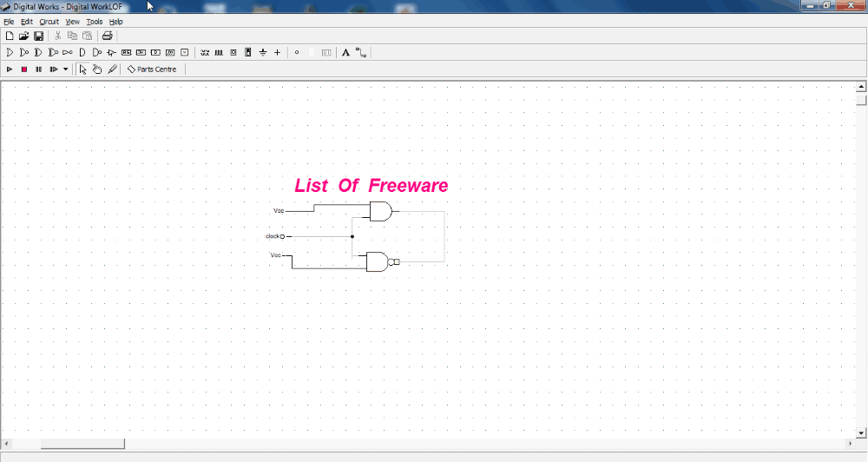The width and height of the screenshot is (868, 462).
Task: Stop the simulation with red square
Action: tap(23, 69)
